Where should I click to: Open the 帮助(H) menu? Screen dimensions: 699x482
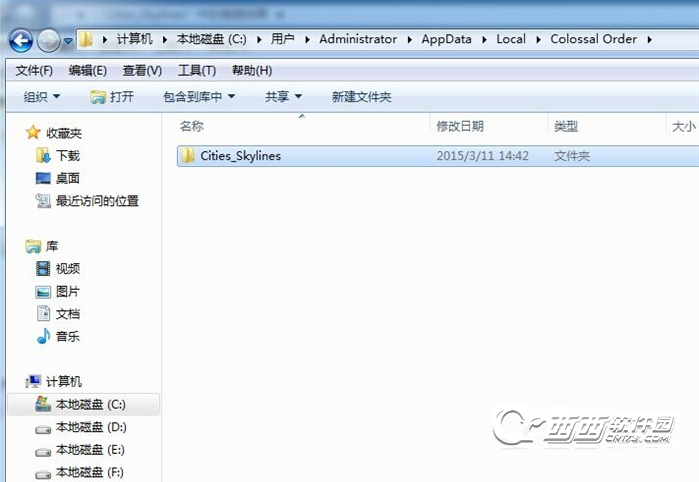[252, 70]
